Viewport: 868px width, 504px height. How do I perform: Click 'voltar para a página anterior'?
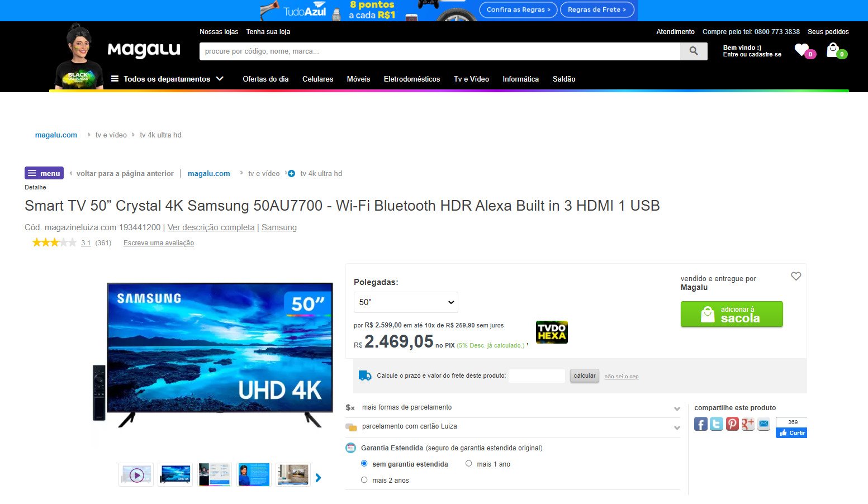125,173
